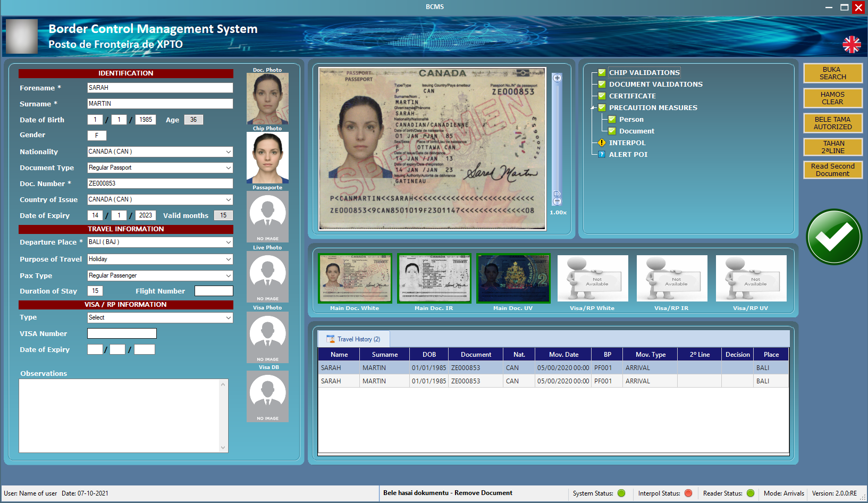Collapse the PRECAUTION MEASURES tree node
This screenshot has width=868, height=503.
tap(592, 108)
